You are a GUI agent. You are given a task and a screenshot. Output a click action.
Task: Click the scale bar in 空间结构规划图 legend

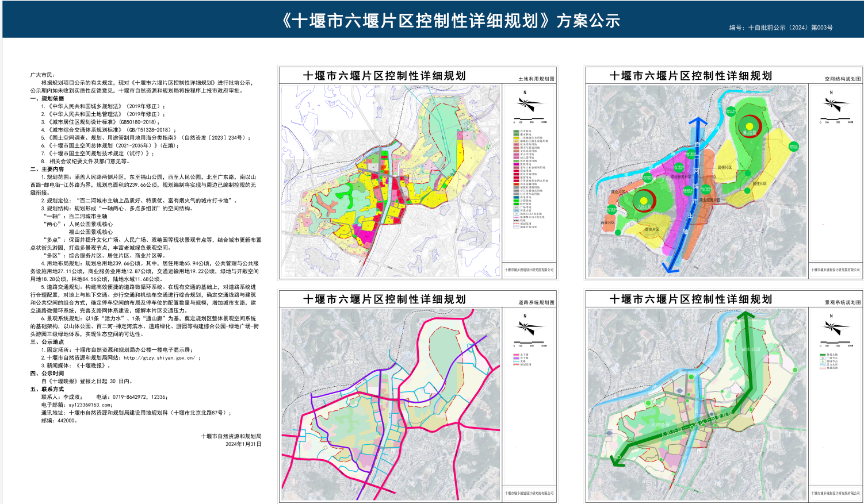tap(835, 120)
